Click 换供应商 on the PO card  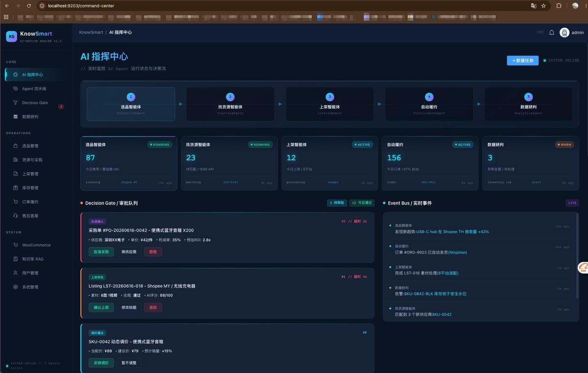coord(129,252)
